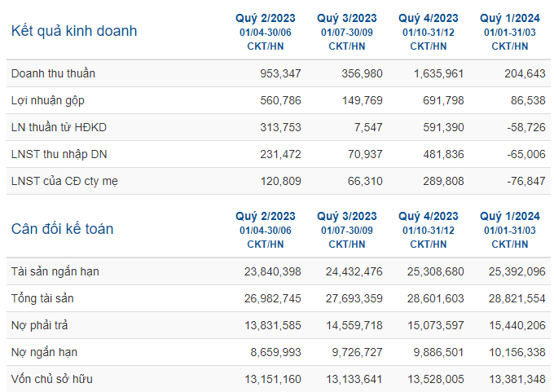Click the Lợi nhuận gộp row label
Viewport: 554px width, 392px height.
[x=48, y=101]
